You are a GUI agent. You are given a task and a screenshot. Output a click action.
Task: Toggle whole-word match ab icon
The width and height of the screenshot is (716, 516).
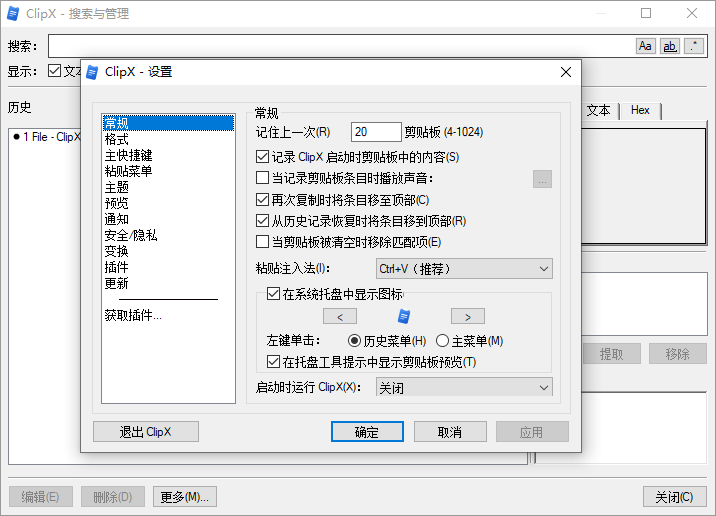[x=669, y=46]
